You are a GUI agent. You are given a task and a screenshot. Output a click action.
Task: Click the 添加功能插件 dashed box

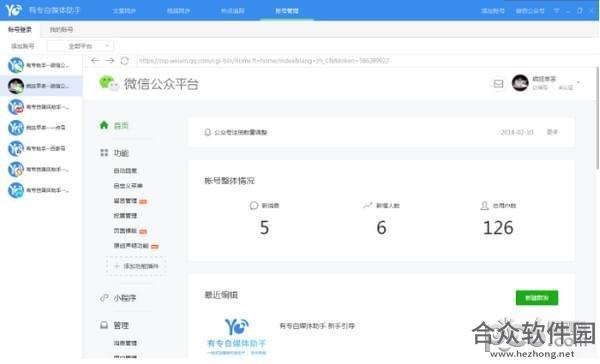(136, 266)
